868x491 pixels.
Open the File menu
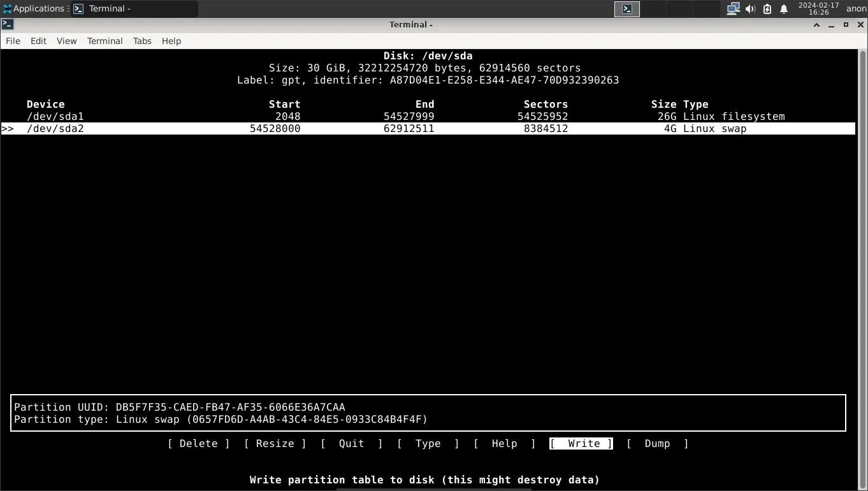(13, 41)
